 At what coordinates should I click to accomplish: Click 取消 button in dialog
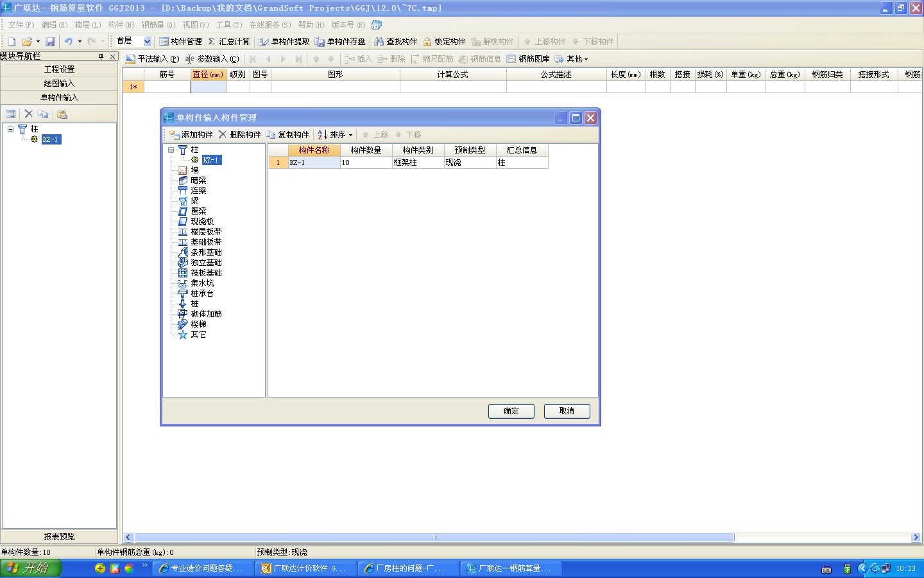[567, 411]
